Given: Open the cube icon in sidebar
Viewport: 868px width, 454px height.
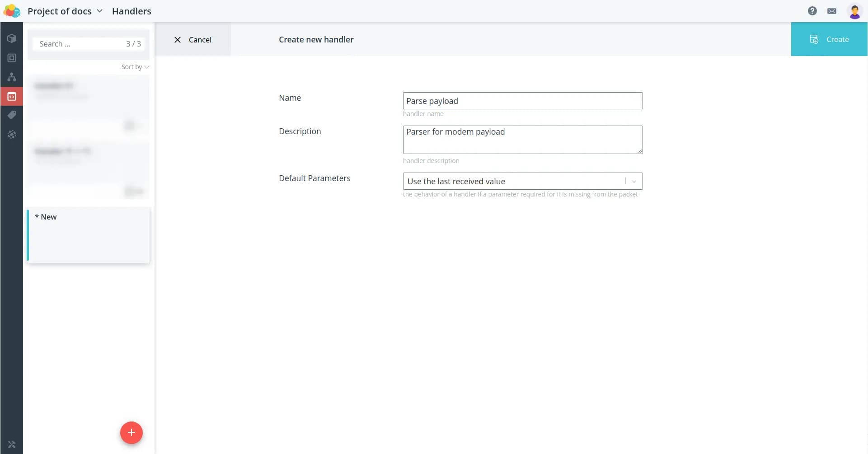Looking at the screenshot, I should coord(12,38).
